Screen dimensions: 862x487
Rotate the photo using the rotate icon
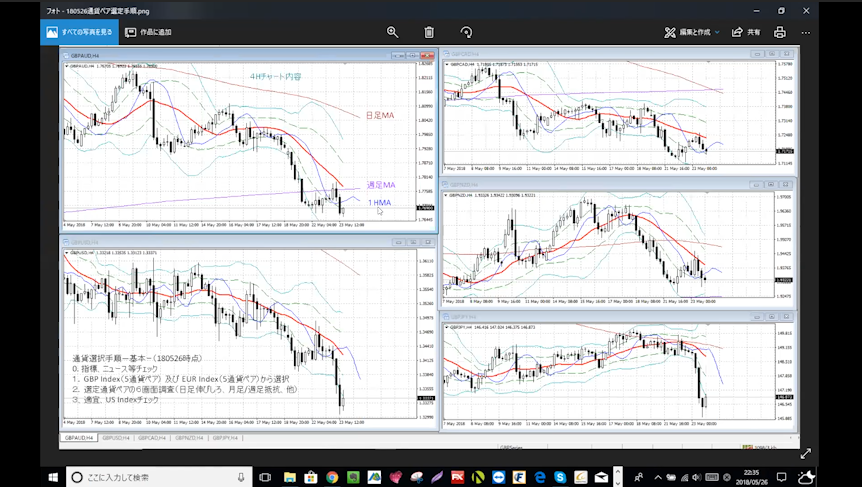coord(466,32)
